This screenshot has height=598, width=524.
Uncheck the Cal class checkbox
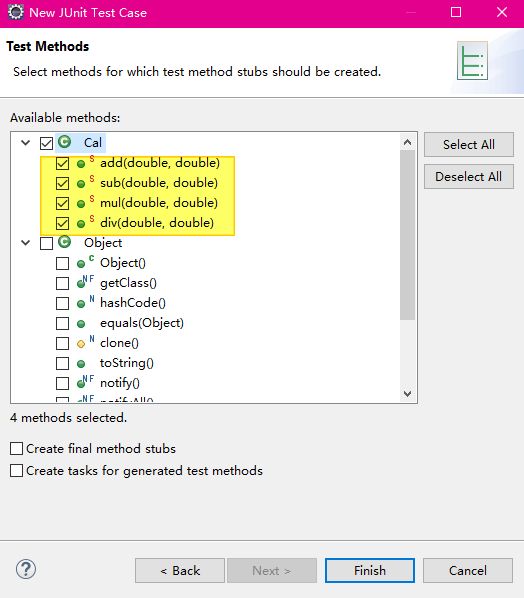pos(47,143)
